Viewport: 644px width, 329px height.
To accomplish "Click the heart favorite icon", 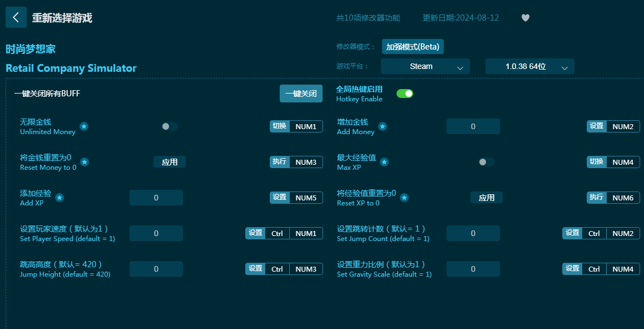I will [526, 18].
